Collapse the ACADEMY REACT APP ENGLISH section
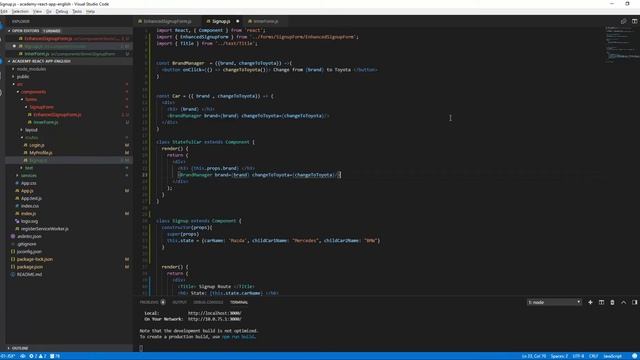The image size is (640, 360). [x=41, y=61]
